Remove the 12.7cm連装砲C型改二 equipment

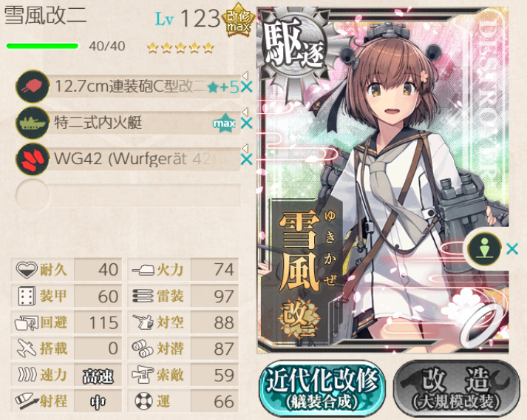coord(247,87)
